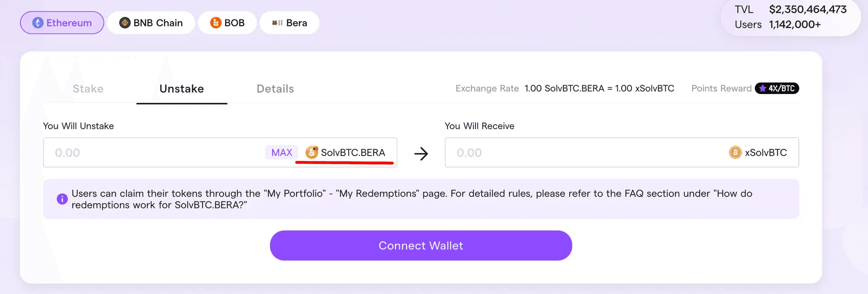Click the BOB orange logo icon
The height and width of the screenshot is (294, 868).
[216, 23]
